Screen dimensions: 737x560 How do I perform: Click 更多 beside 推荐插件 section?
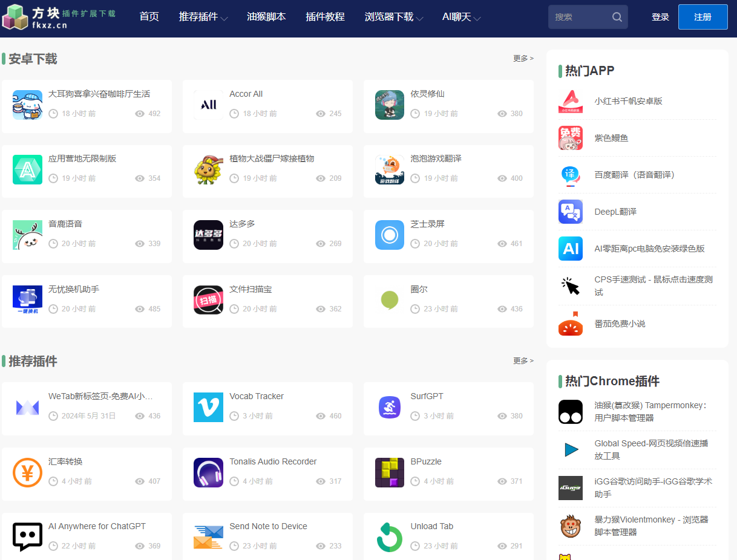523,361
